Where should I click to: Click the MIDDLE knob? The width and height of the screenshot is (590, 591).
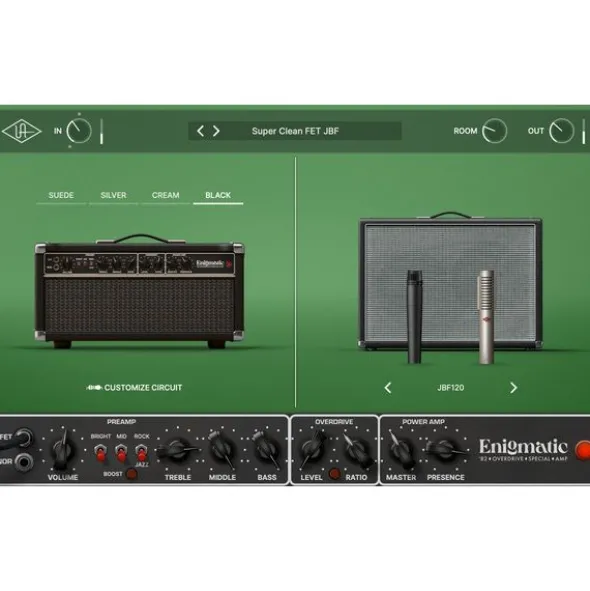coord(222,450)
